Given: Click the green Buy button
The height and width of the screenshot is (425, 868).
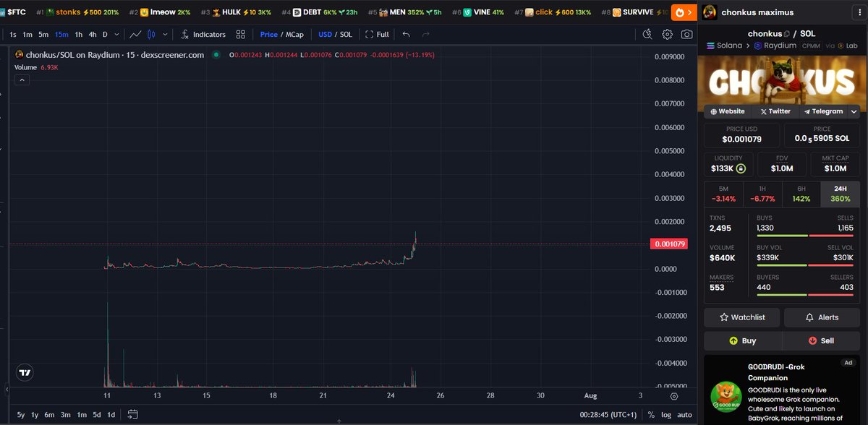Looking at the screenshot, I should point(742,340).
